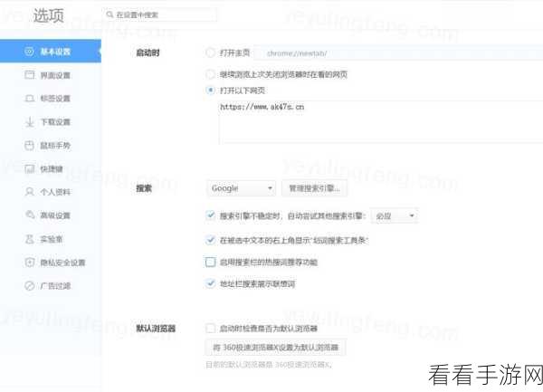This screenshot has height=392, width=543.
Task: Click the 默认浏览器 section label
Action: pos(156,328)
